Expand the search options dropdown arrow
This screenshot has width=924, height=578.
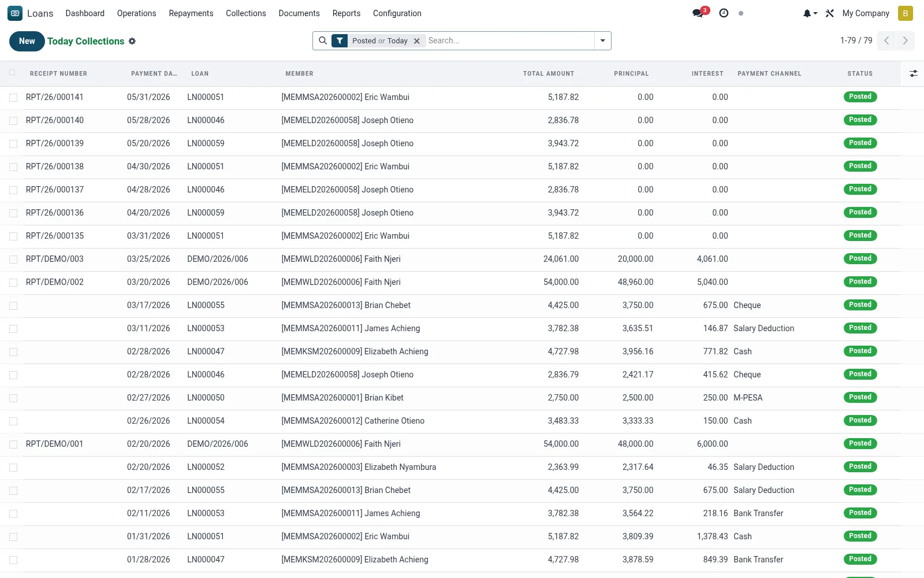[x=602, y=40]
